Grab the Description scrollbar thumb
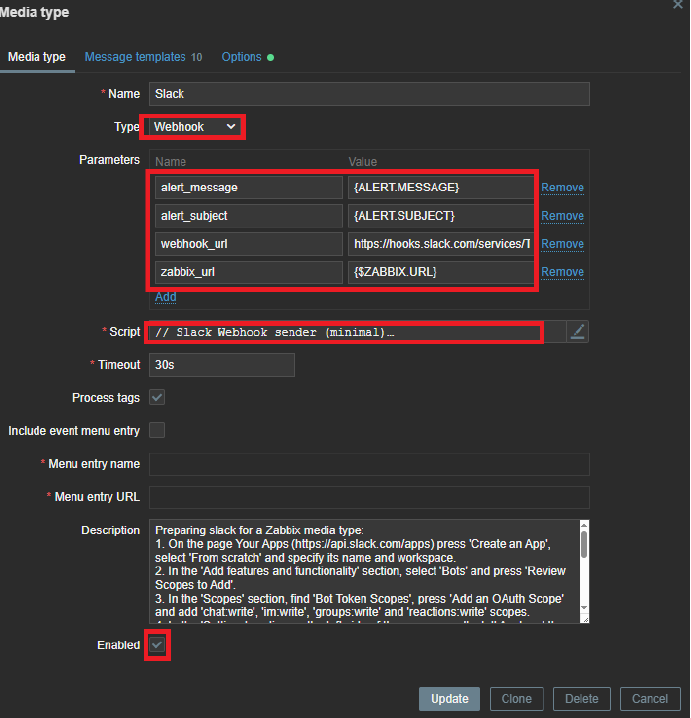The height and width of the screenshot is (718, 691). 584,544
